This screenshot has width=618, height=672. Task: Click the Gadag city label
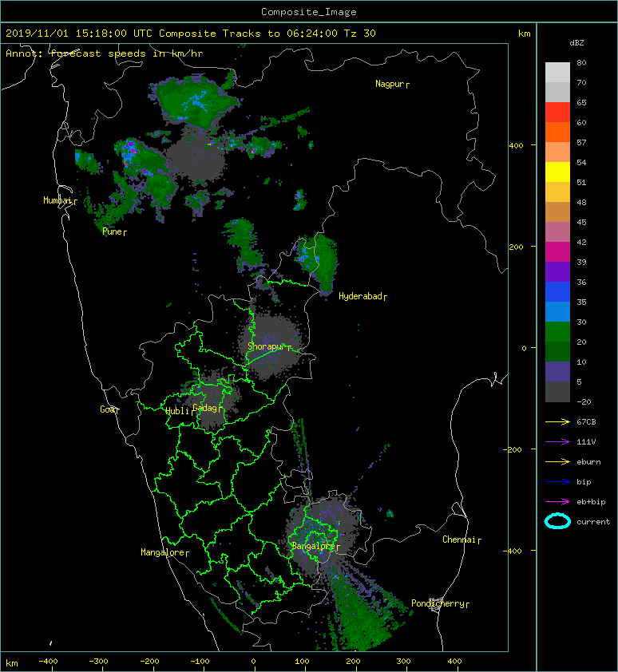(x=205, y=408)
